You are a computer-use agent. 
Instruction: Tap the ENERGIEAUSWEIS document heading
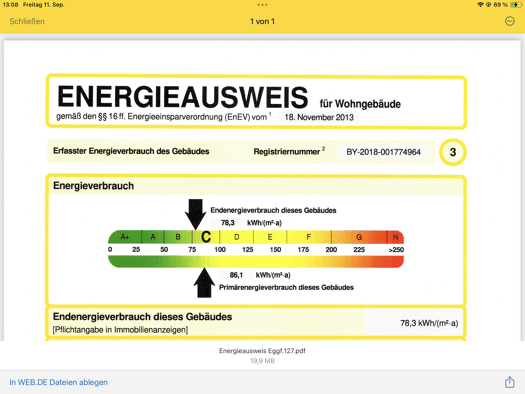pyautogui.click(x=182, y=97)
